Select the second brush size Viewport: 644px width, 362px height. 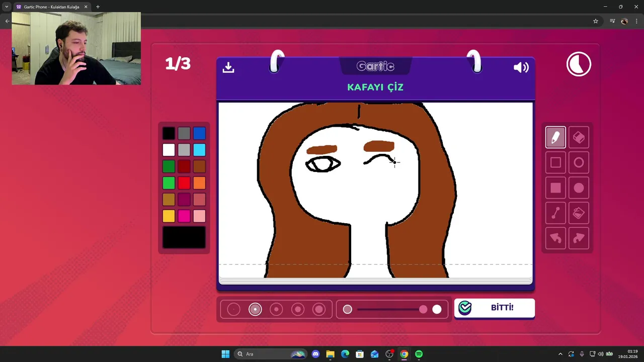tap(255, 309)
